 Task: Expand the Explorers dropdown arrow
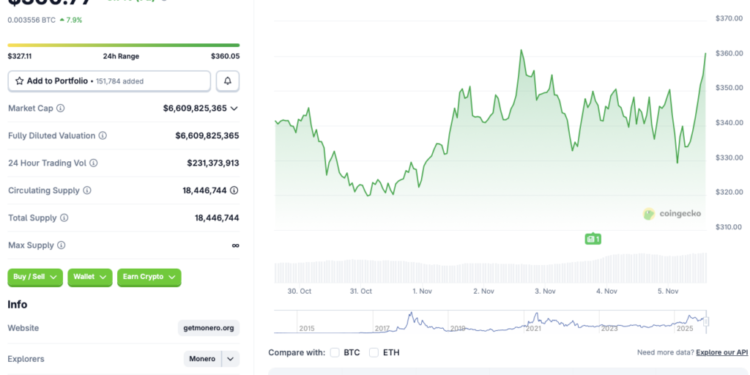pyautogui.click(x=230, y=359)
